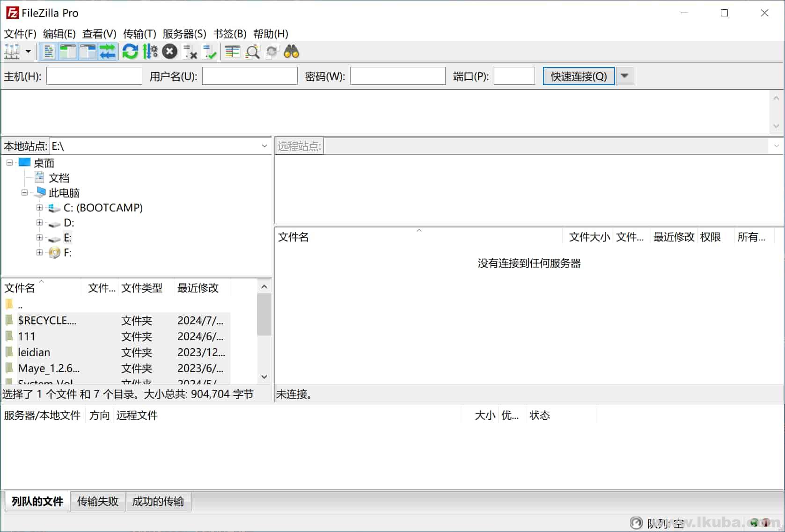This screenshot has height=532, width=785.
Task: Select the D: drive icon
Action: 54,224
